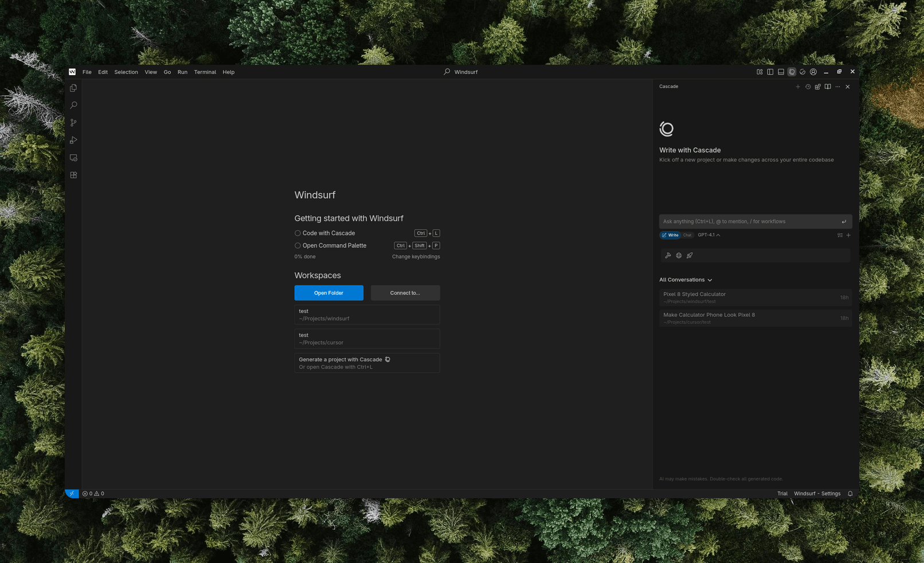Open the Run and Debug view
Screen dimensions: 924x563
(73, 140)
